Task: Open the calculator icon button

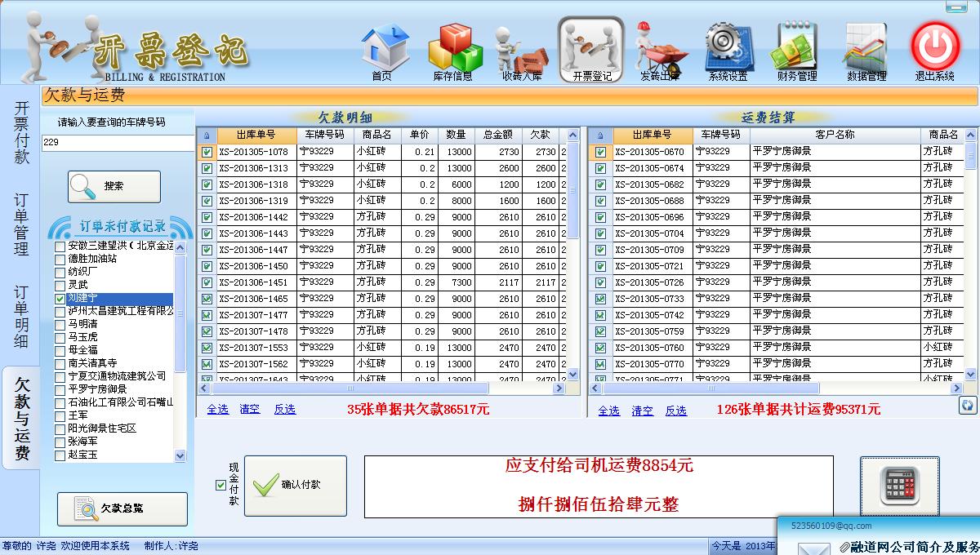Action: (x=899, y=486)
